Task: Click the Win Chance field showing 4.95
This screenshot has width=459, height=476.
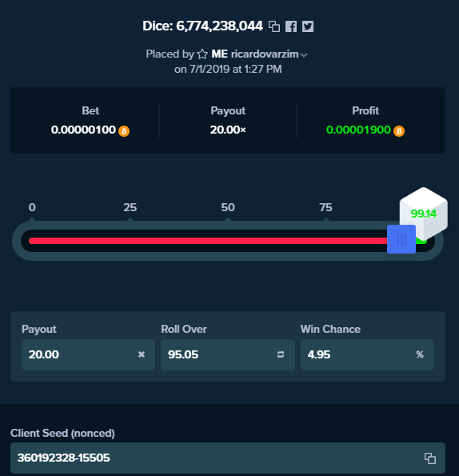Action: (367, 354)
